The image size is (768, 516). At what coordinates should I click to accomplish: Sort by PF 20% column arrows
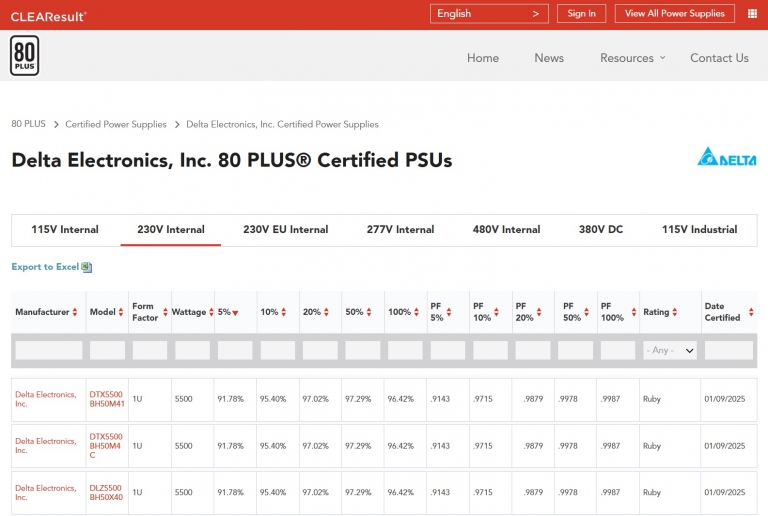539,312
